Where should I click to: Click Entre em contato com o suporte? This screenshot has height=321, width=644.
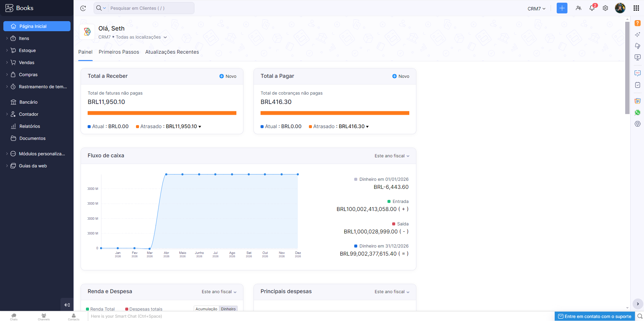click(x=594, y=316)
